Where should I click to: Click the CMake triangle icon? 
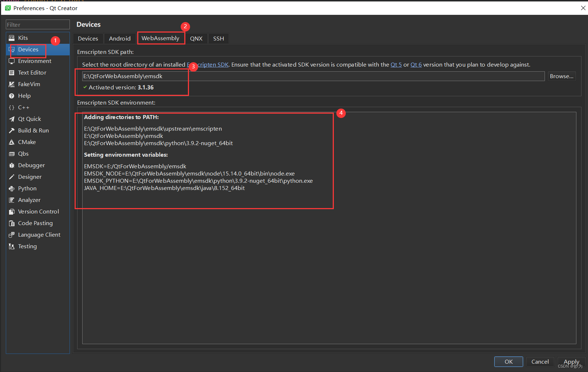click(x=12, y=142)
